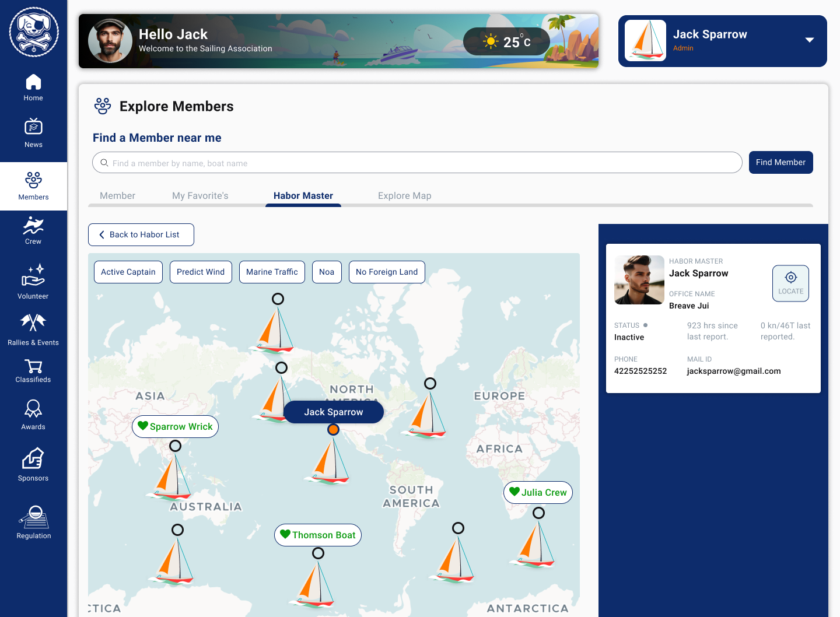
Task: Enable the Predict Wind map filter
Action: click(201, 272)
